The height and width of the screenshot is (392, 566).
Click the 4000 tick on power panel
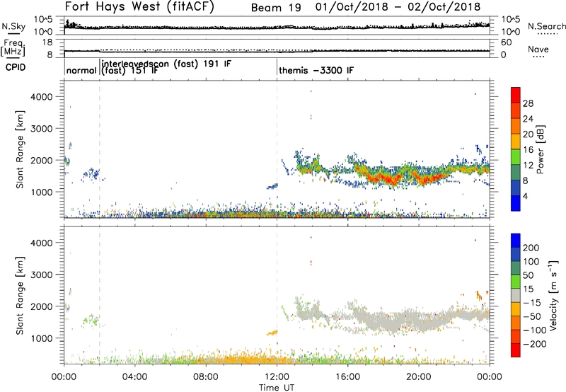point(42,97)
